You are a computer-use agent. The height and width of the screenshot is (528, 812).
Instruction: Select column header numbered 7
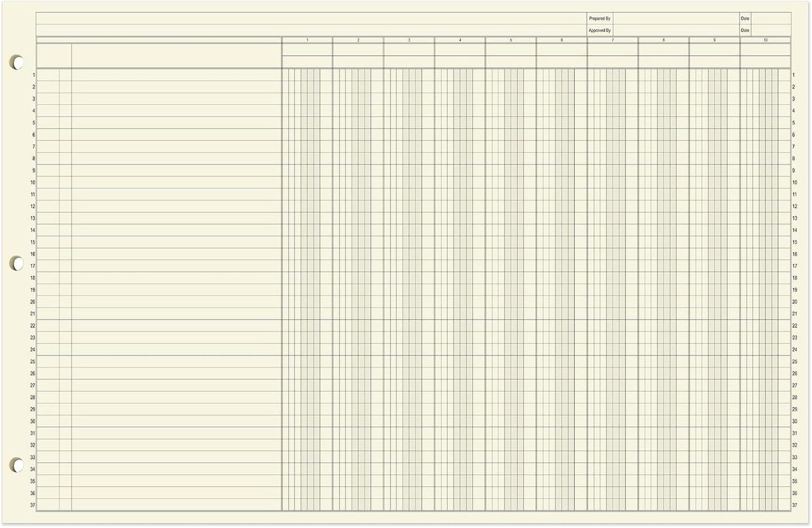[613, 40]
